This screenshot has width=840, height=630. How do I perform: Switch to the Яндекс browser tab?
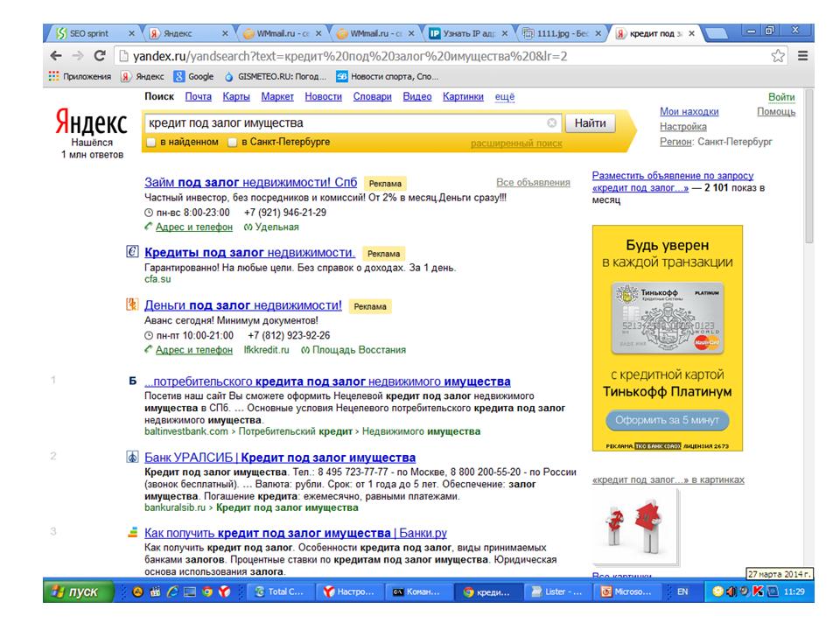tap(185, 33)
